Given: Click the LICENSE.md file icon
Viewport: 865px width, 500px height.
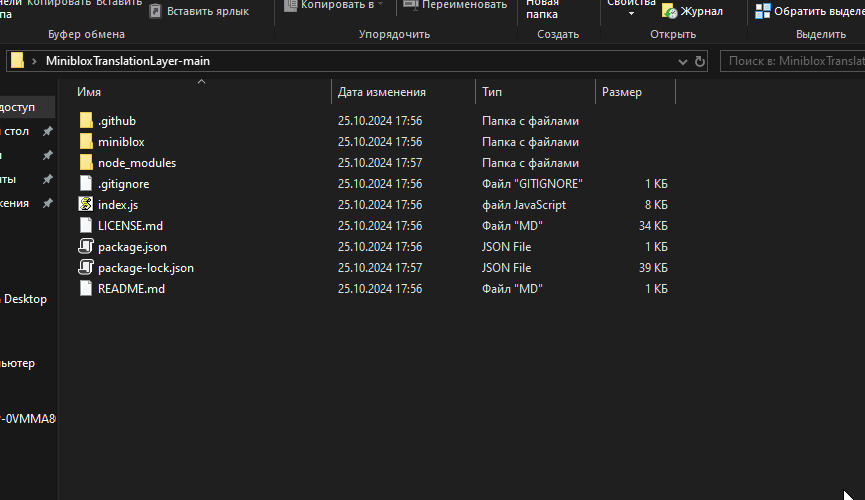Looking at the screenshot, I should [86, 225].
